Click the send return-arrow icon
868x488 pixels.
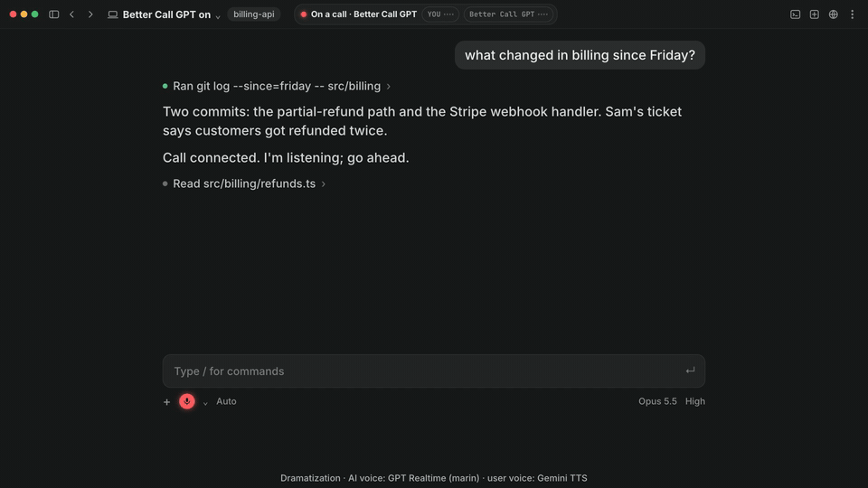[690, 371]
